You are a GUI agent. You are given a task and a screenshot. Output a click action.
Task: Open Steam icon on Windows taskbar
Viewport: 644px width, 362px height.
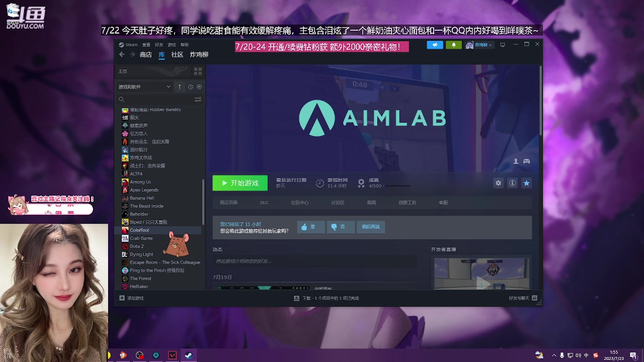(188, 355)
